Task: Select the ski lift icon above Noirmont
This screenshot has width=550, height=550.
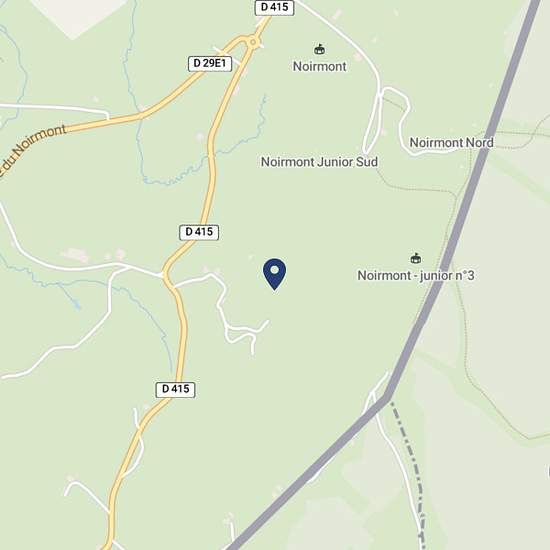Action: click(x=319, y=49)
